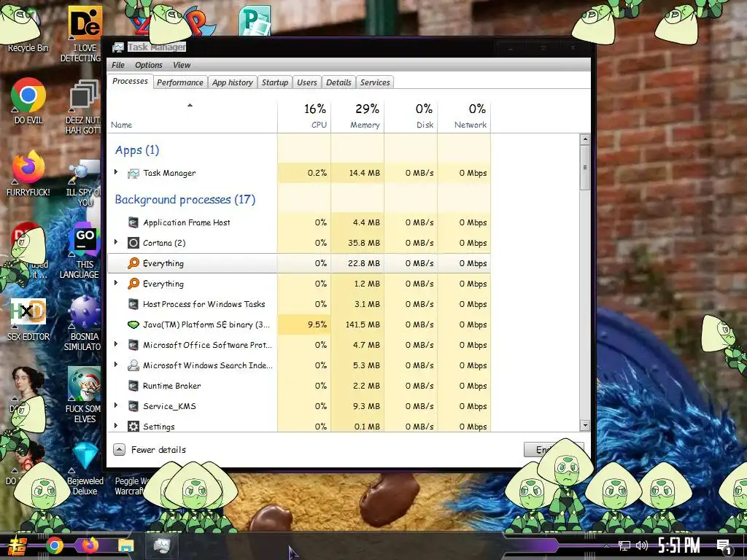Image resolution: width=747 pixels, height=560 pixels.
Task: Select the Task Manager app row icon
Action: click(133, 174)
